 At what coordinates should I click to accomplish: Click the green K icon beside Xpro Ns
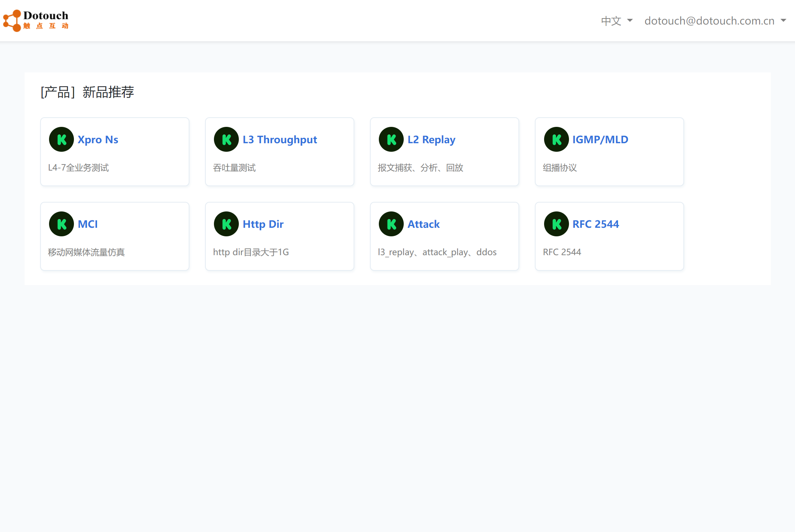[61, 139]
